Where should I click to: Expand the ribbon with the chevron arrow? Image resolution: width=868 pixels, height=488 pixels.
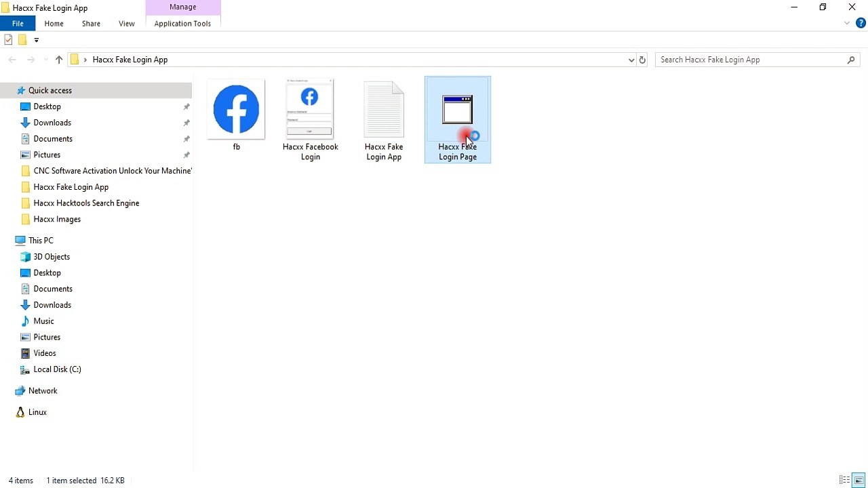[847, 23]
